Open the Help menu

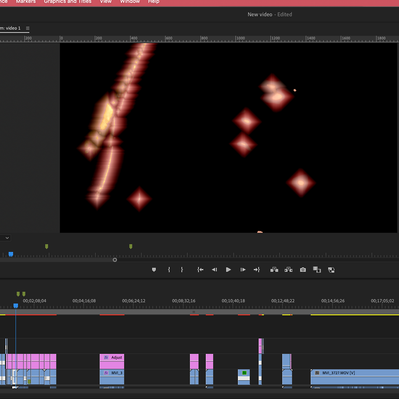click(153, 2)
